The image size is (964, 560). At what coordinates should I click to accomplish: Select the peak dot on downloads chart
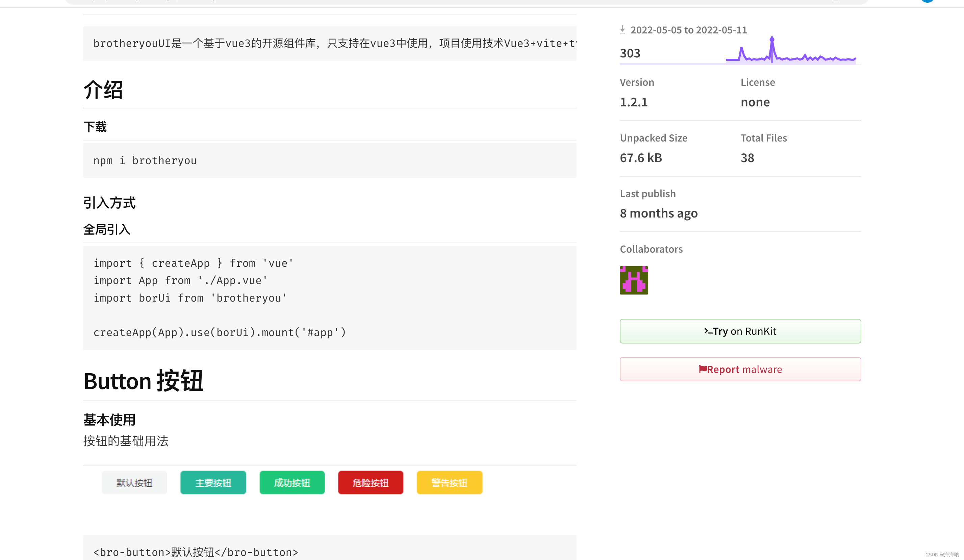tap(771, 39)
